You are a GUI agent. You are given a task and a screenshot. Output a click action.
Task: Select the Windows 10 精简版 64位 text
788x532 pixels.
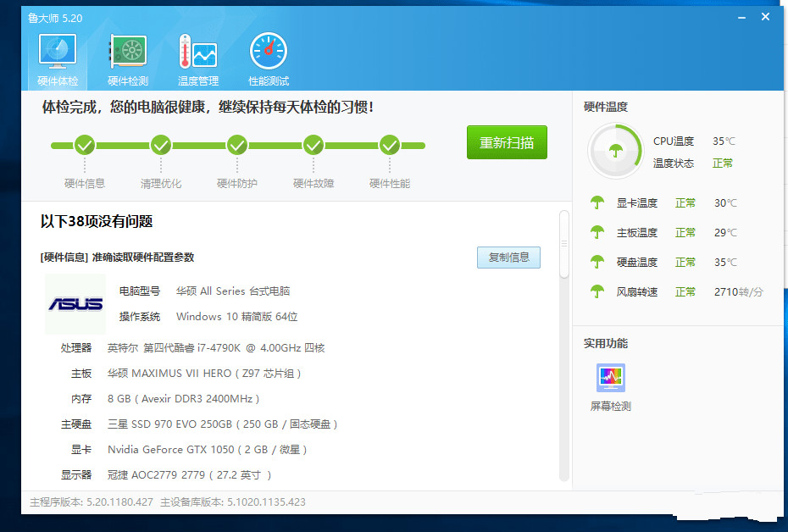(x=236, y=317)
